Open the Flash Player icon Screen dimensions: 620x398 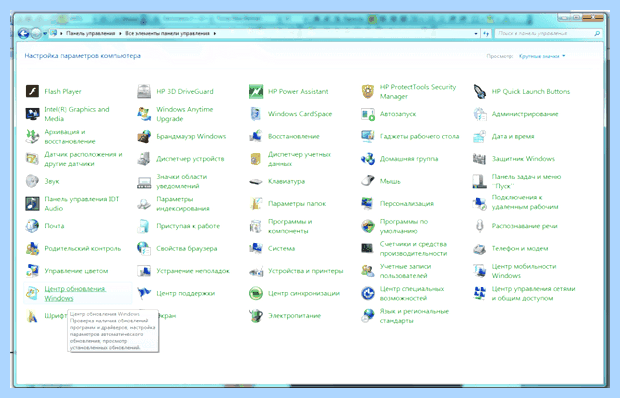32,91
